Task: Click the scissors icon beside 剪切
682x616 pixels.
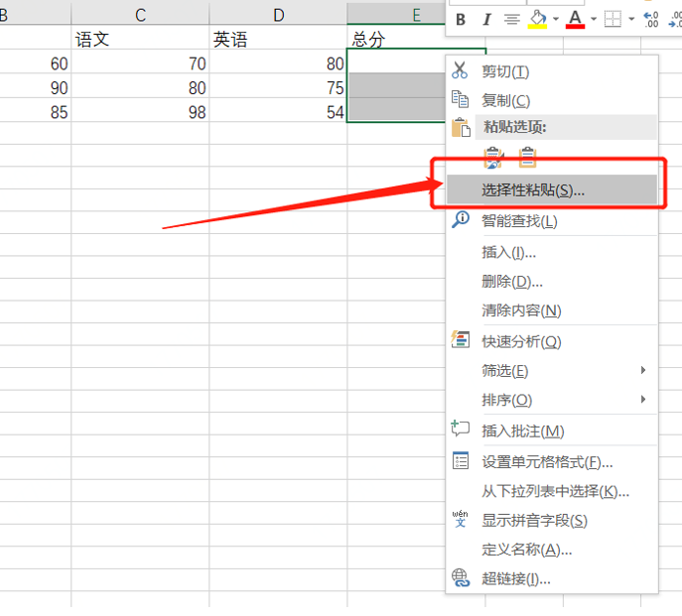Action: tap(460, 70)
